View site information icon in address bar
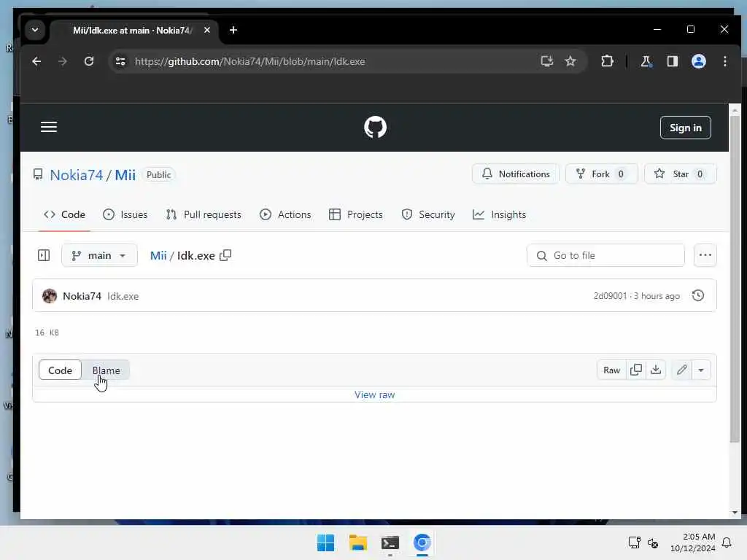Image resolution: width=747 pixels, height=560 pixels. 120,61
